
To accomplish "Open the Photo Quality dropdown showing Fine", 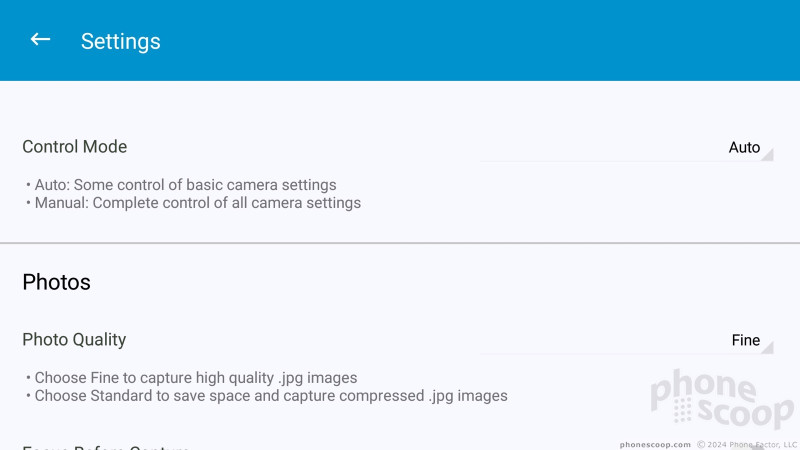I will 627,341.
